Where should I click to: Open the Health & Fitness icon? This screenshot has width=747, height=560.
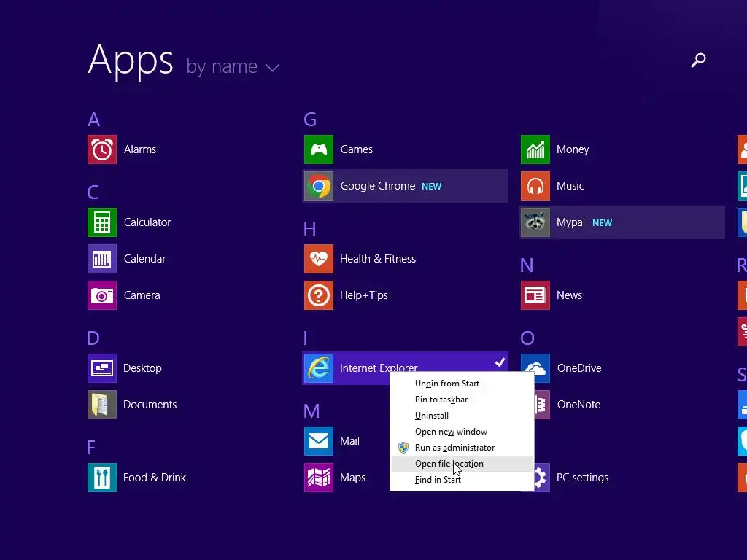tap(319, 259)
